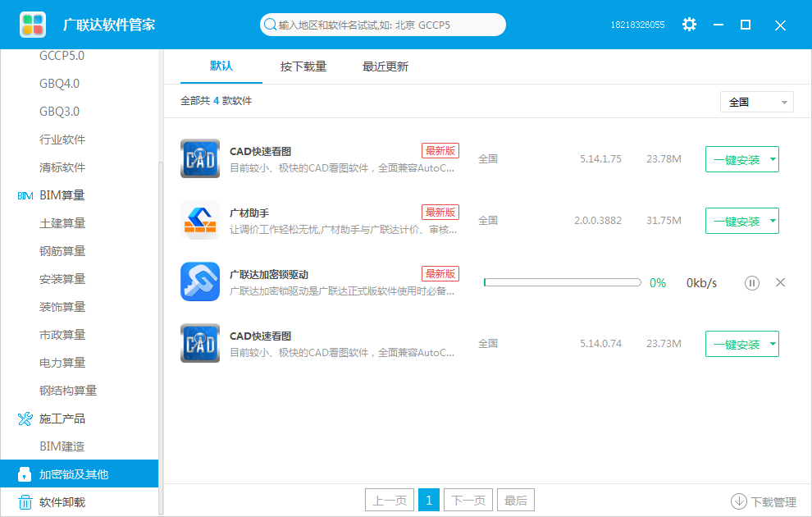Open BIM建造 category
Screen dimensions: 812x517
pos(62,446)
